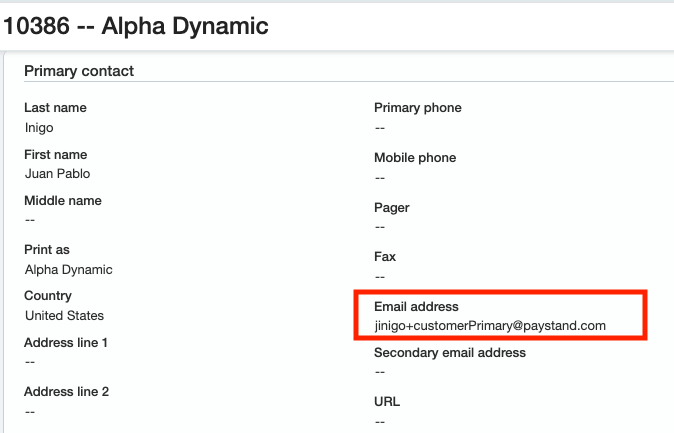Viewport: 674px width, 433px height.
Task: Select the page title '10386 -- Alpha Dynamic'
Action: click(136, 26)
